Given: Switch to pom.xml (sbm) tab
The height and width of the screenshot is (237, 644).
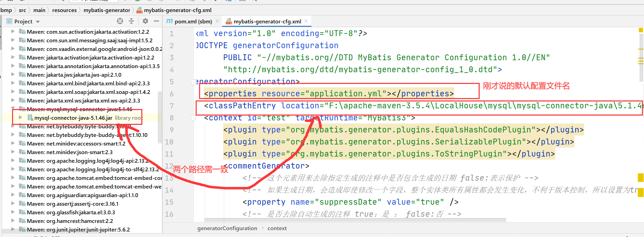Looking at the screenshot, I should [x=193, y=21].
